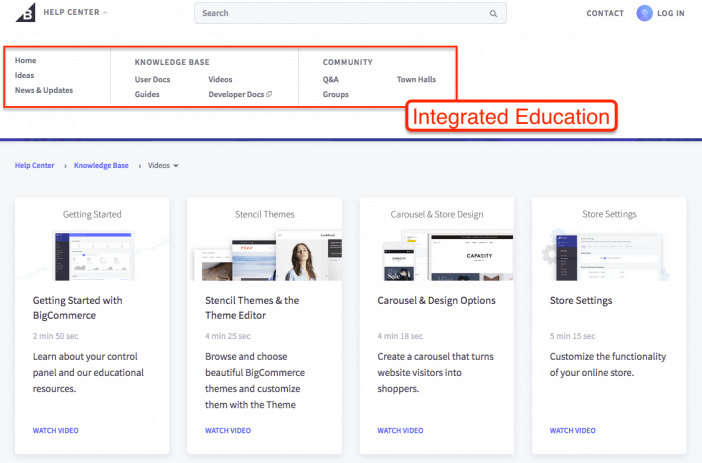
Task: Click the '2 min 50 sec' duration text
Action: (x=56, y=336)
